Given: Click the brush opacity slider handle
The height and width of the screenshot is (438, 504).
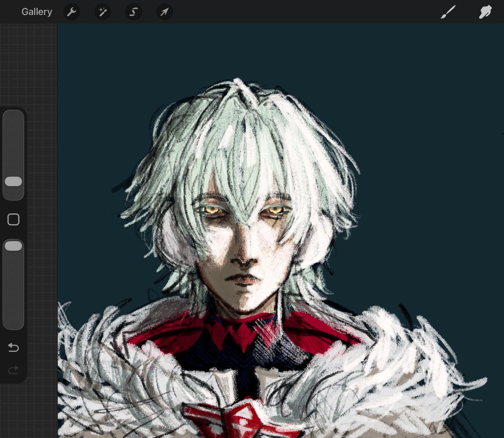Looking at the screenshot, I should [13, 246].
